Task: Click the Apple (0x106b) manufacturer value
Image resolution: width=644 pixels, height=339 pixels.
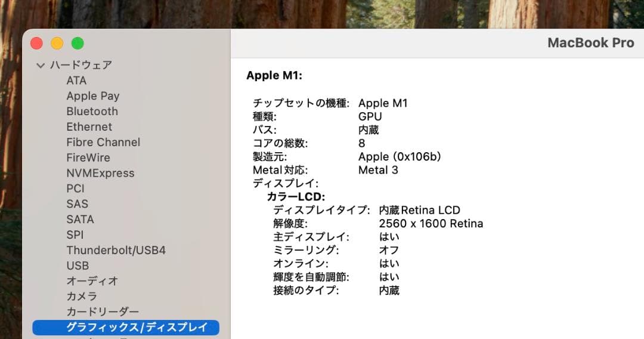Action: (400, 156)
